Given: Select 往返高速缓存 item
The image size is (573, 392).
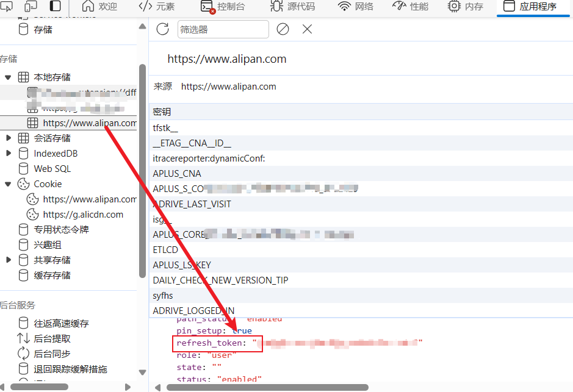Looking at the screenshot, I should (61, 323).
